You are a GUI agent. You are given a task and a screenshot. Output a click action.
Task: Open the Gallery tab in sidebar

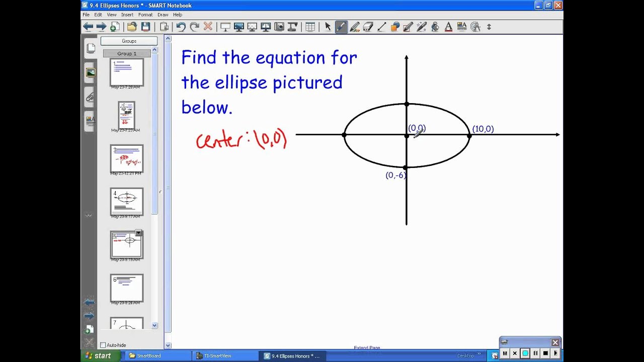[90, 72]
